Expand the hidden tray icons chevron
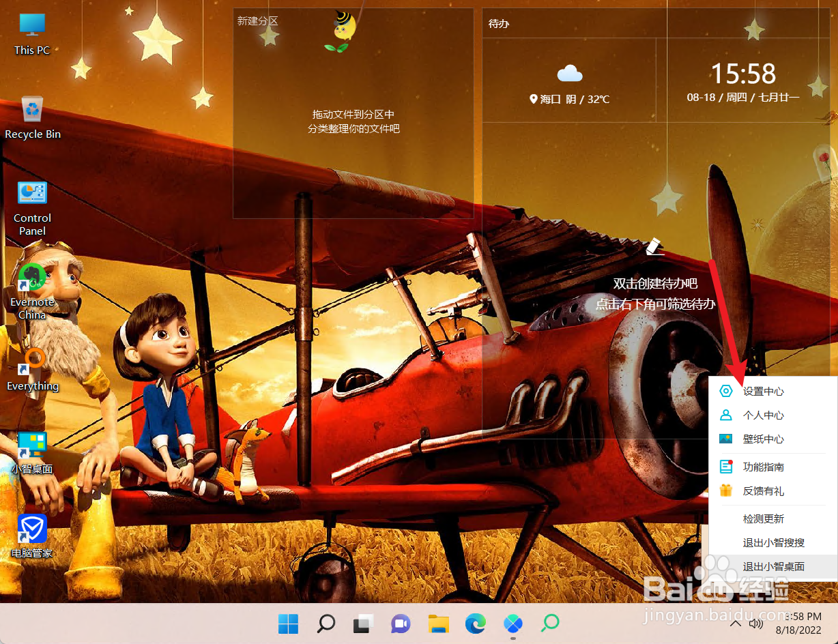Image resolution: width=838 pixels, height=644 pixels. [735, 623]
